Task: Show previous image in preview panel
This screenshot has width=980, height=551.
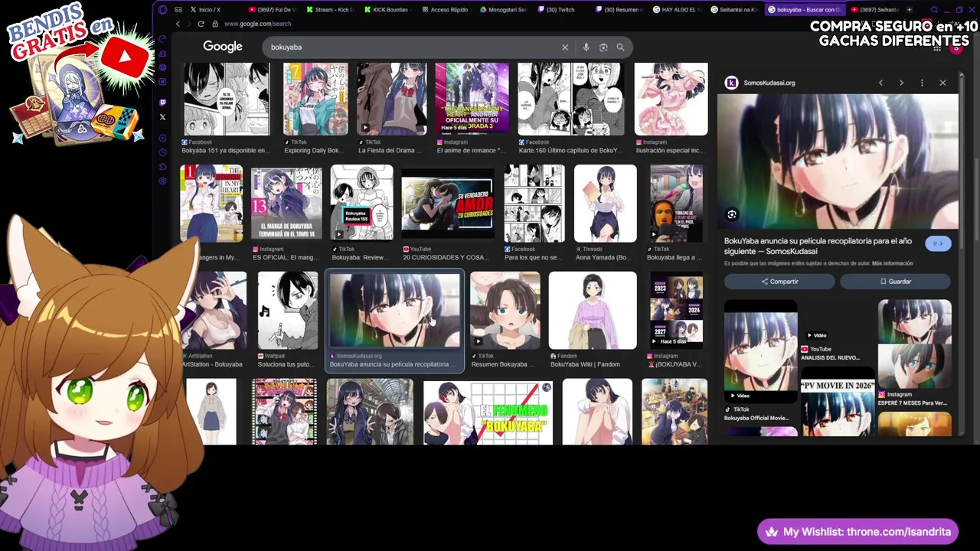Action: coord(880,83)
